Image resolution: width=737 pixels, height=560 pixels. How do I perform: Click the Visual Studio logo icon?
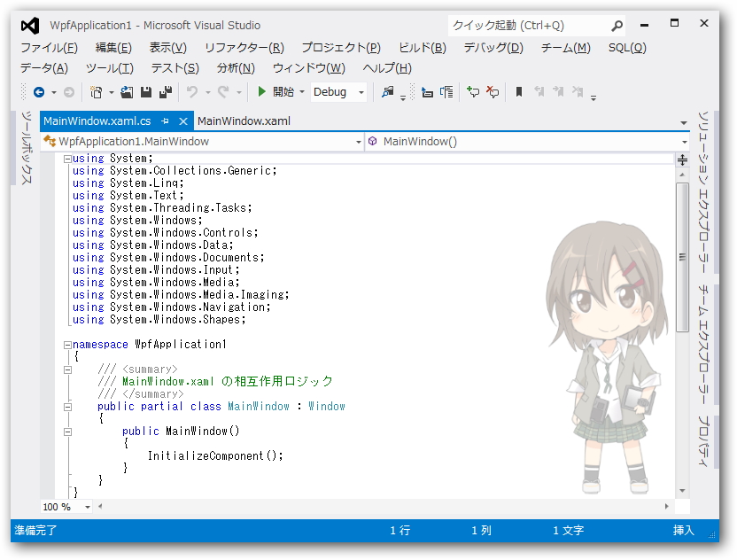(30, 26)
